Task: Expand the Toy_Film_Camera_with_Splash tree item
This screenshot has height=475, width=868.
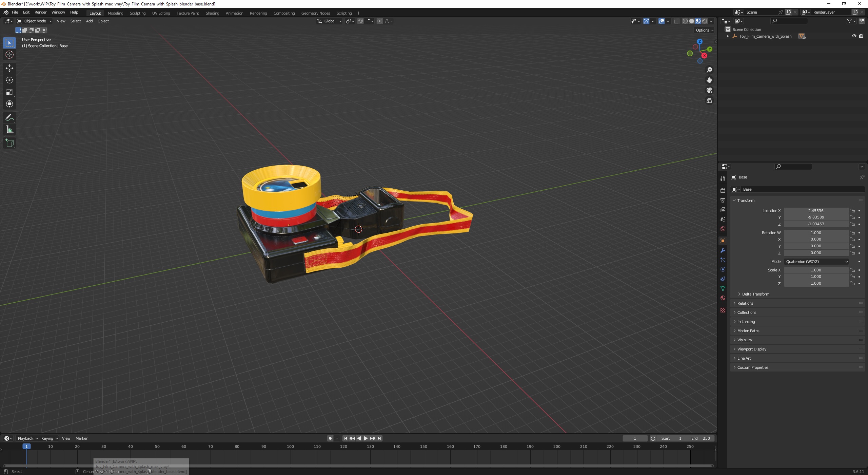Action: pyautogui.click(x=728, y=36)
